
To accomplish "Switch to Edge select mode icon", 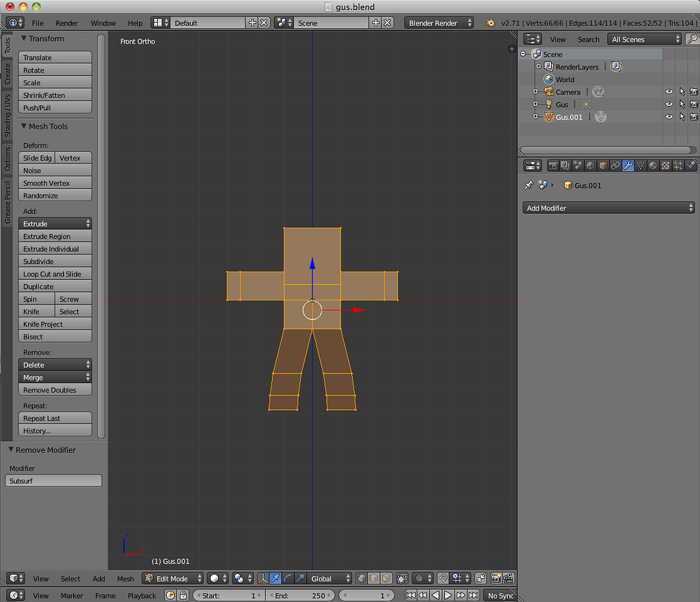I will coord(374,578).
